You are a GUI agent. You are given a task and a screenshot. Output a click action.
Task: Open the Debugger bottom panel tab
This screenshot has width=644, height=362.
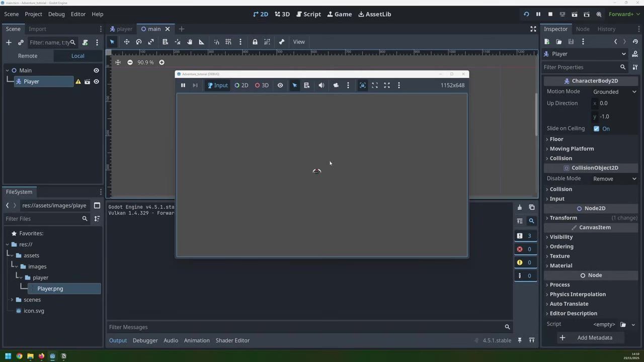(x=145, y=340)
